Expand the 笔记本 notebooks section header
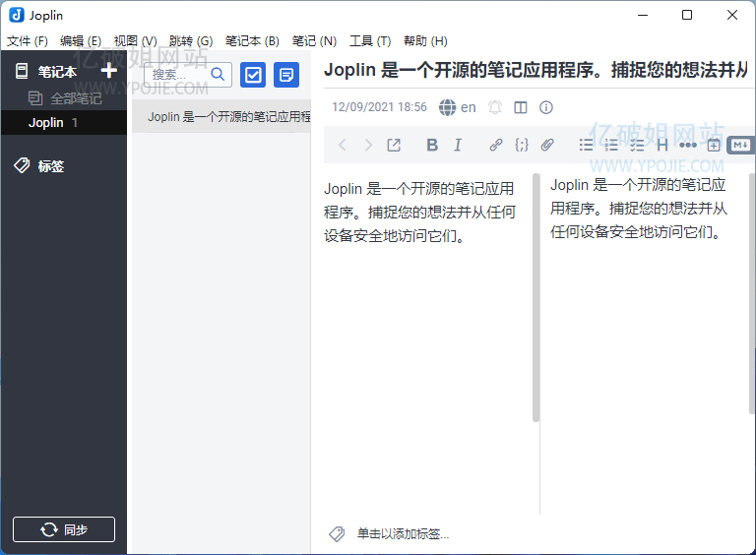Viewport: 756px width, 555px height. (x=57, y=71)
